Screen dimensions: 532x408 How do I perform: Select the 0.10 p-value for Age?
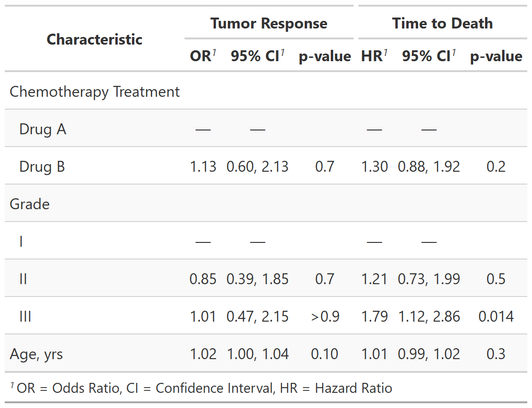click(325, 354)
